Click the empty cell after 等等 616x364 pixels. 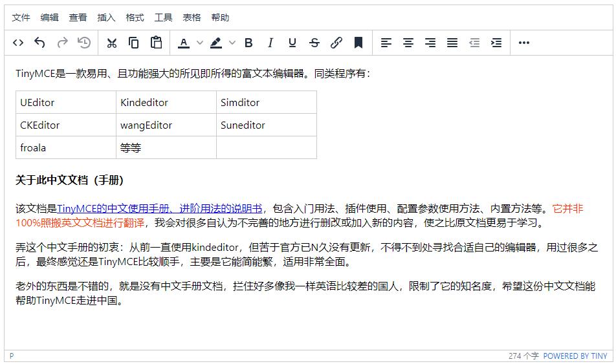point(267,147)
